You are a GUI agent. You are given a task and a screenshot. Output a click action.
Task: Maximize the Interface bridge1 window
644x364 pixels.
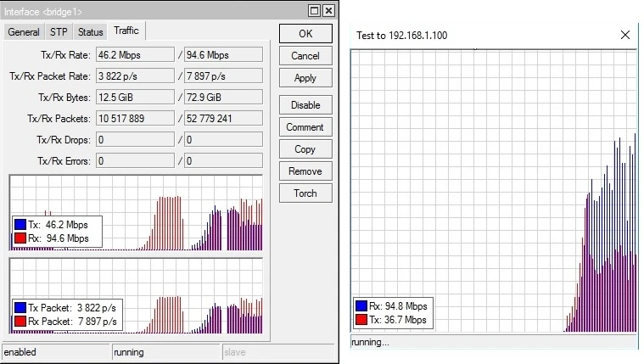(x=314, y=10)
